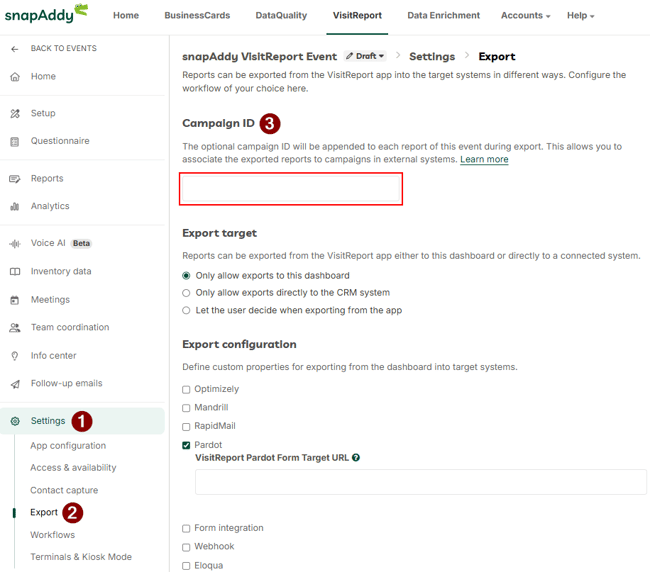The width and height of the screenshot is (650, 572).
Task: Click the Questionnaire list icon
Action: 15,142
